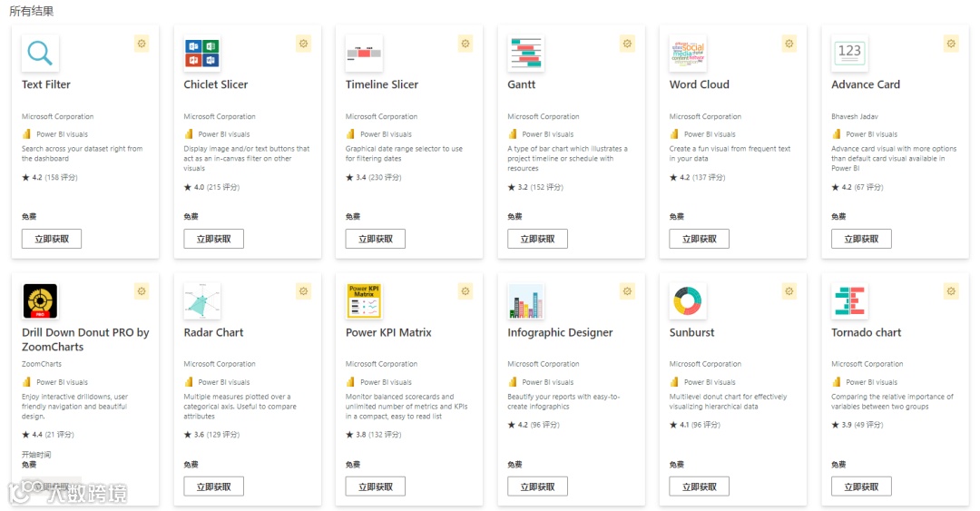Get Advance Card with 立即获取 button

(861, 239)
